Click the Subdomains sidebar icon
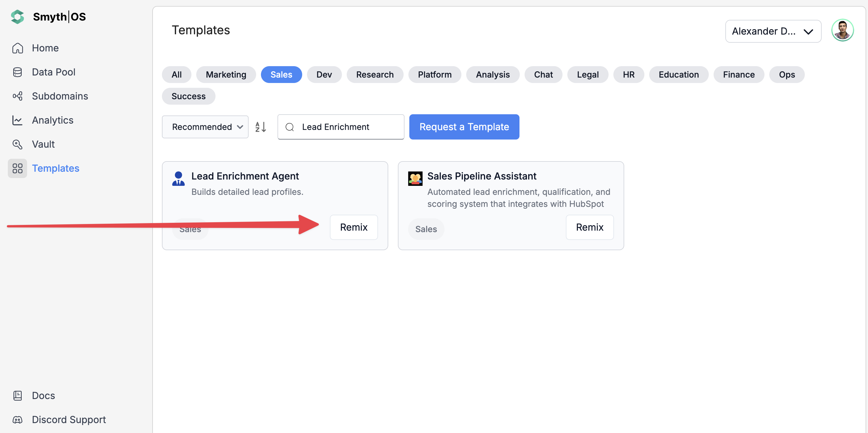This screenshot has width=868, height=433. (17, 96)
